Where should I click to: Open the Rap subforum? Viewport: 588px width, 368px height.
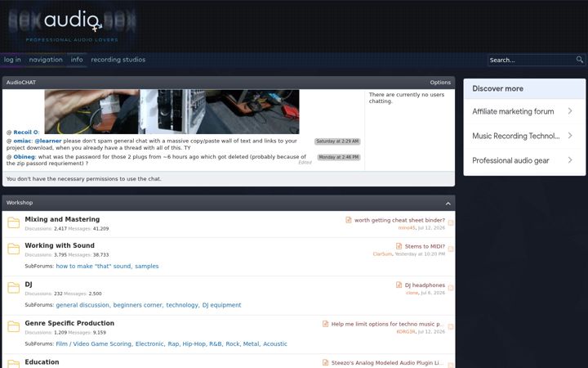pos(173,344)
